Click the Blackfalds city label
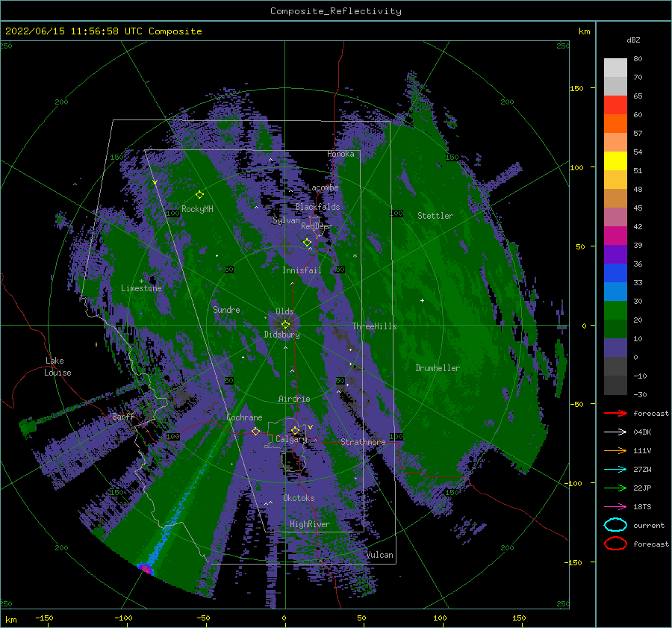 tap(317, 207)
